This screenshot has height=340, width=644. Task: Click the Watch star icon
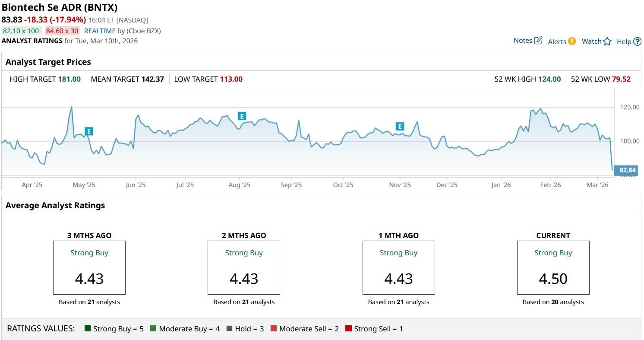point(607,41)
